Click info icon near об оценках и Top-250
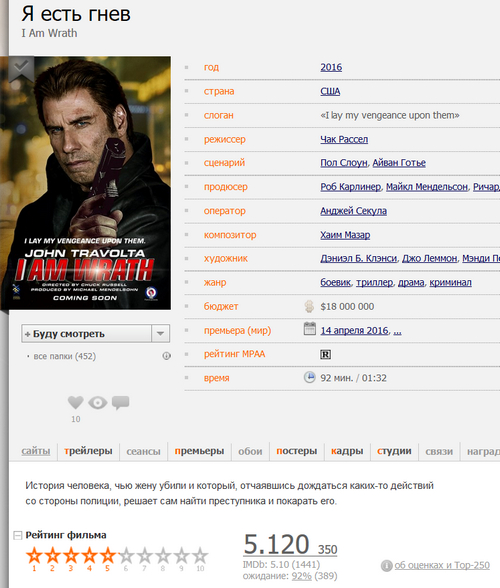 (x=386, y=566)
